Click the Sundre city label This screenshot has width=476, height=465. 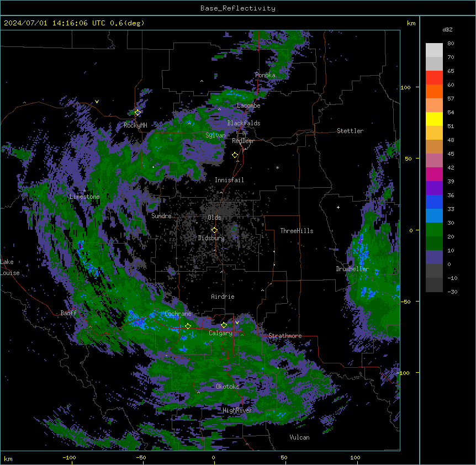point(161,216)
